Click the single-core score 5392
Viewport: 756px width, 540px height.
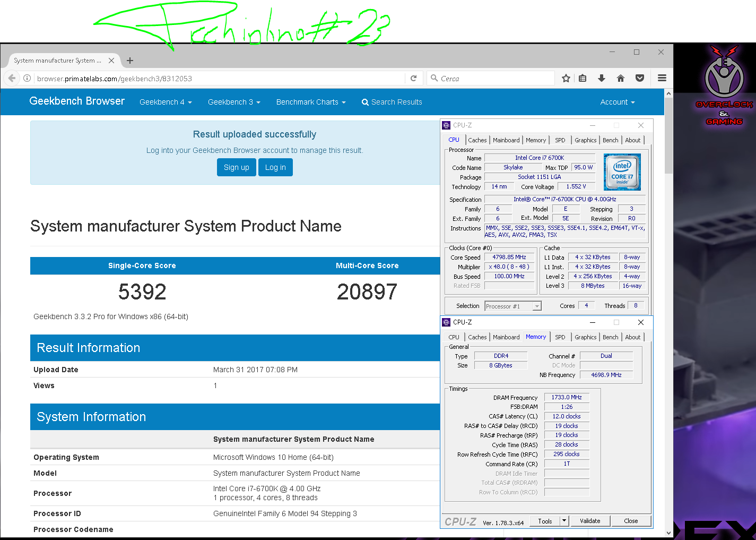(142, 292)
